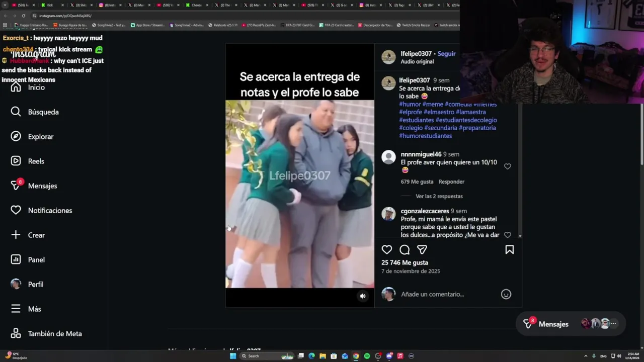The image size is (644, 362).
Task: Click the browser back arrow
Action: point(6,16)
